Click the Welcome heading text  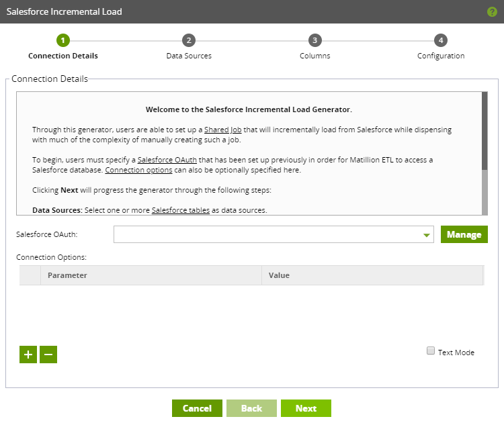(x=249, y=109)
